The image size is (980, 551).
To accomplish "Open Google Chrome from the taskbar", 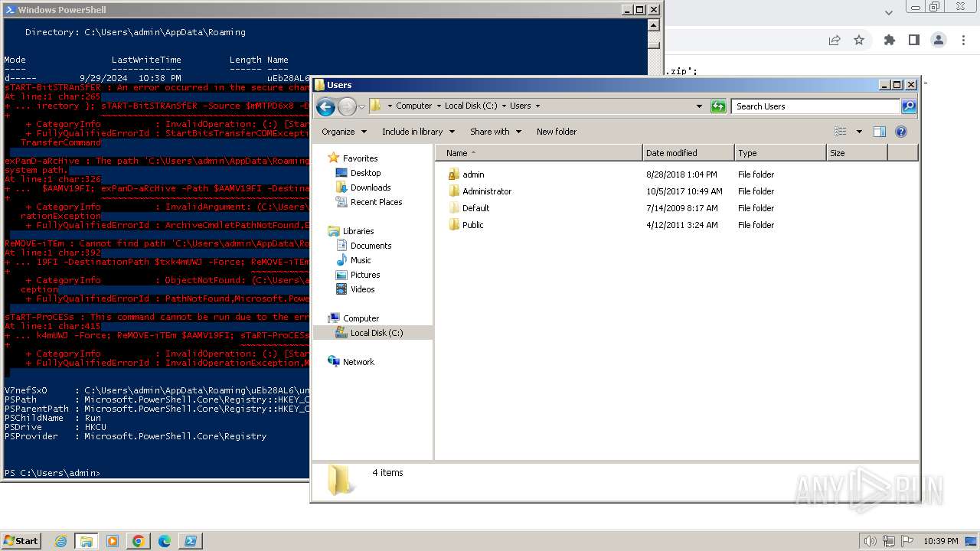I will pyautogui.click(x=139, y=541).
